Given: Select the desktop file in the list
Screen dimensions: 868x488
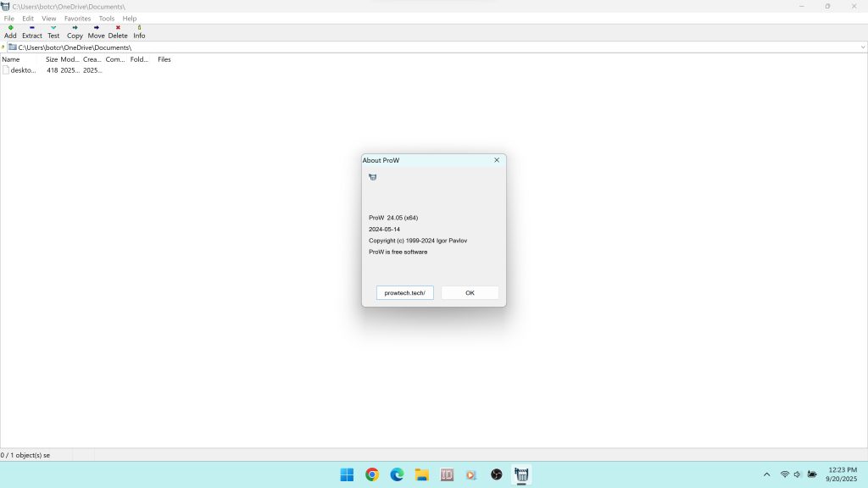Looking at the screenshot, I should [x=22, y=70].
